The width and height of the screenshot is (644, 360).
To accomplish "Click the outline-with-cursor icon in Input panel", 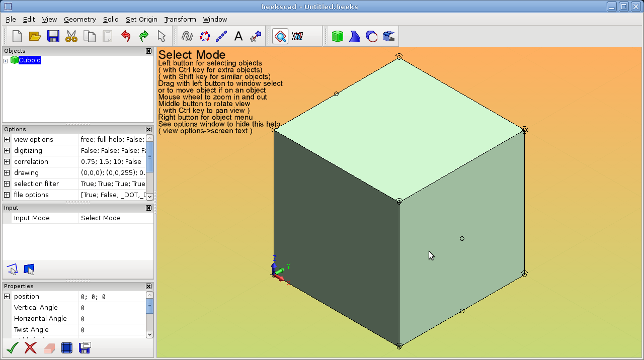I will (12, 269).
